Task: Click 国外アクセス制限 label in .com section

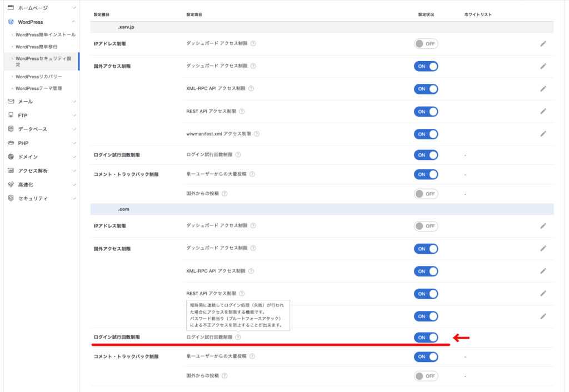Action: (x=112, y=249)
